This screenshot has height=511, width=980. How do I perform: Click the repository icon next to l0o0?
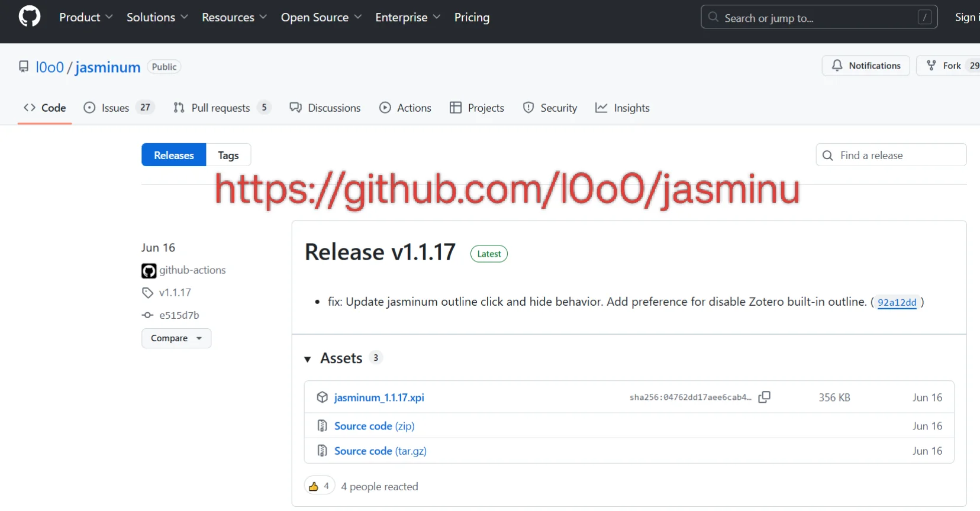[x=24, y=67]
